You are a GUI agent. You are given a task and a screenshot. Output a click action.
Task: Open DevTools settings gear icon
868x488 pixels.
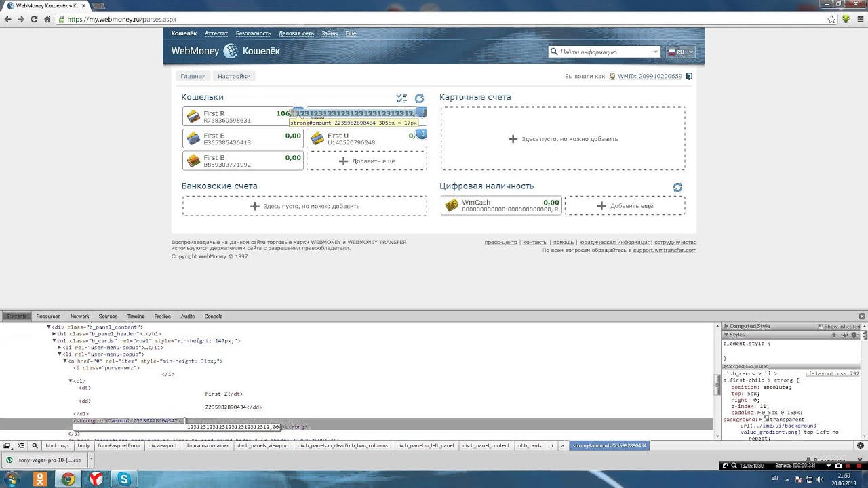click(861, 445)
